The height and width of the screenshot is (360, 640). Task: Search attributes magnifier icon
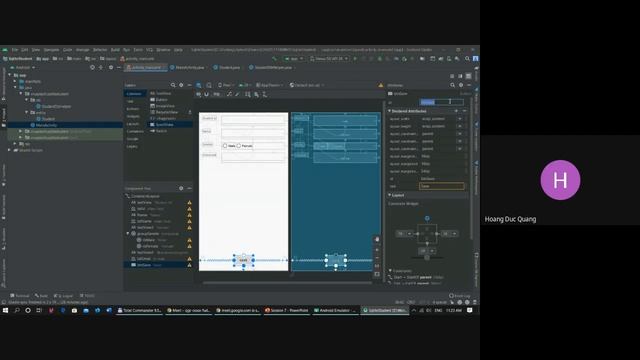pyautogui.click(x=453, y=85)
